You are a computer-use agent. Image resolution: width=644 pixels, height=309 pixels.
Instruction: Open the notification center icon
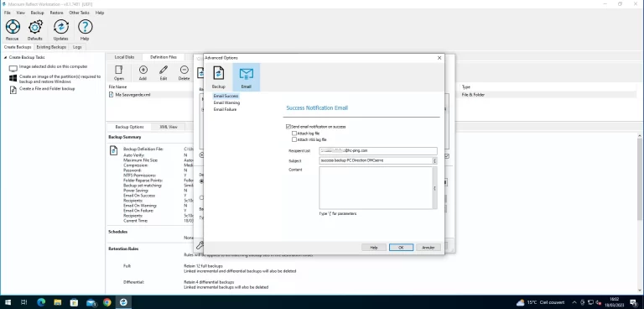tap(634, 302)
